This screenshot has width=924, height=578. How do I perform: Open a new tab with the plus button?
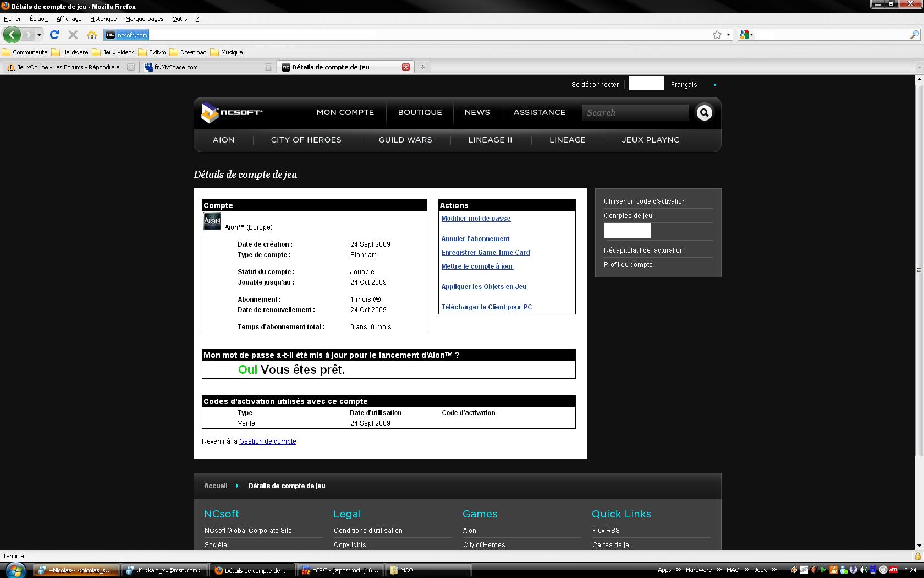click(x=422, y=67)
